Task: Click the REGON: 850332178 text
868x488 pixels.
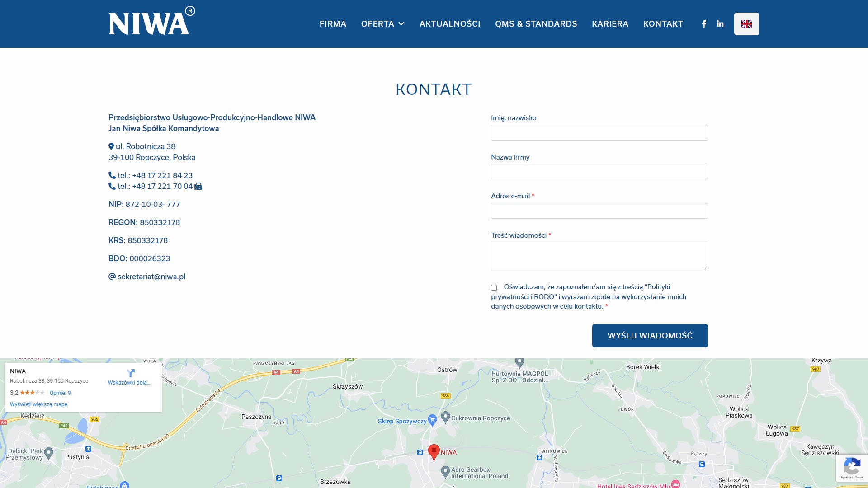Action: pos(144,222)
